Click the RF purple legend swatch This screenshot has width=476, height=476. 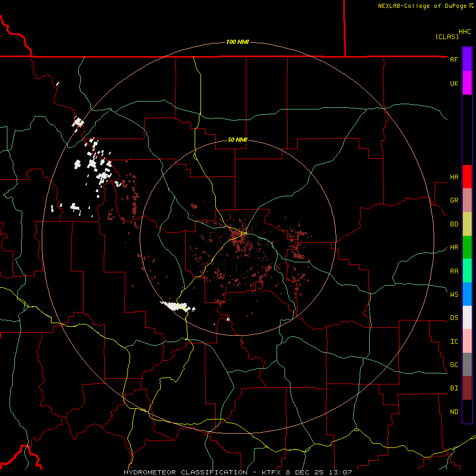467,59
